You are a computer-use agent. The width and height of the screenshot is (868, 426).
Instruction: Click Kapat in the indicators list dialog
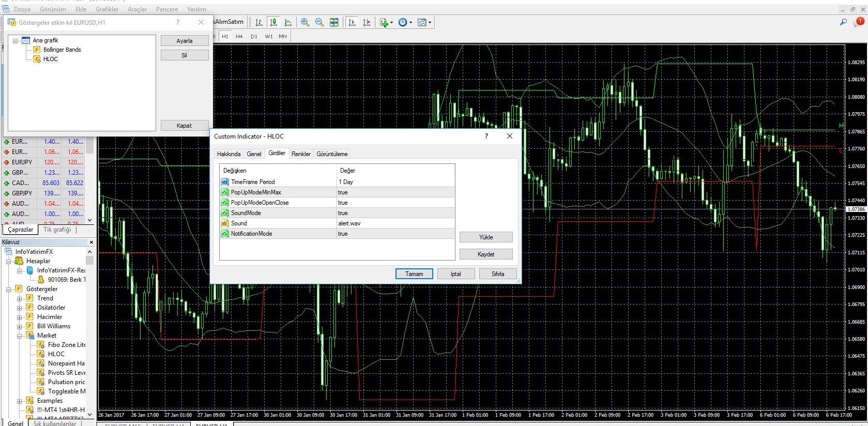pyautogui.click(x=185, y=126)
